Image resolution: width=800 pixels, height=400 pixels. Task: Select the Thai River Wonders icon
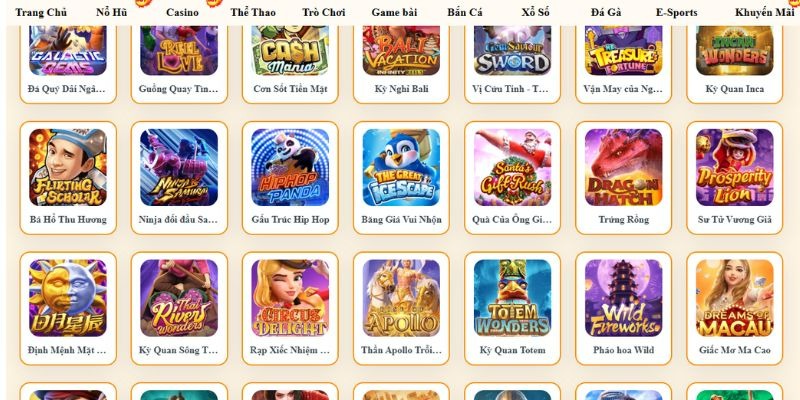pyautogui.click(x=179, y=298)
